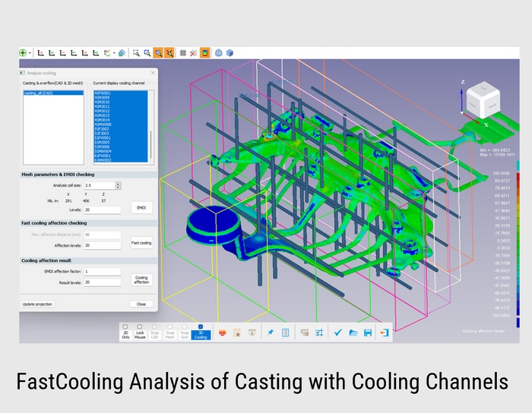Click the Result levels input field
This screenshot has width=532, height=413.
coord(103,282)
